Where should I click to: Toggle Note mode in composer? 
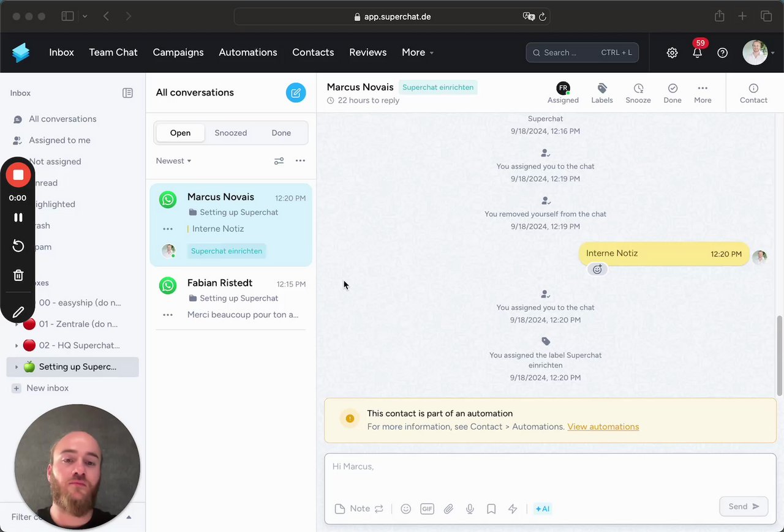point(359,508)
